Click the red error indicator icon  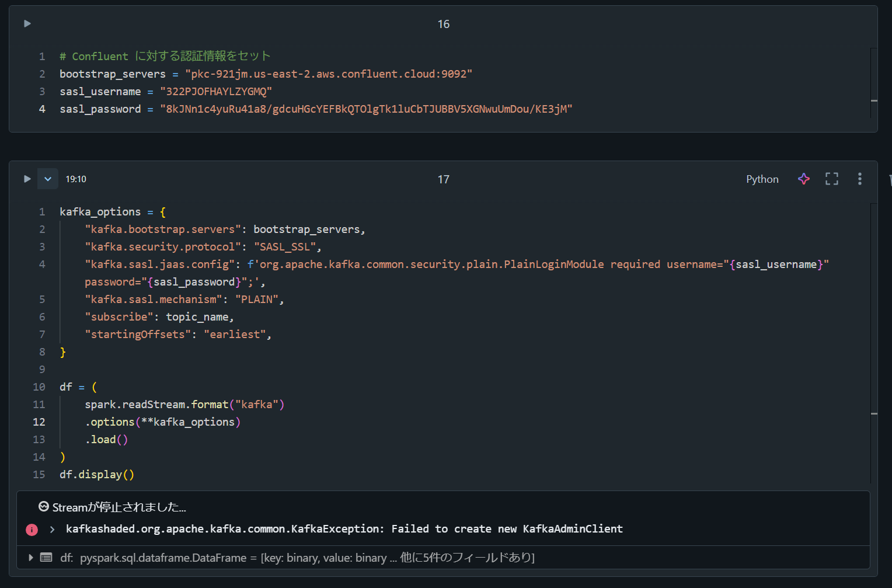tap(32, 530)
